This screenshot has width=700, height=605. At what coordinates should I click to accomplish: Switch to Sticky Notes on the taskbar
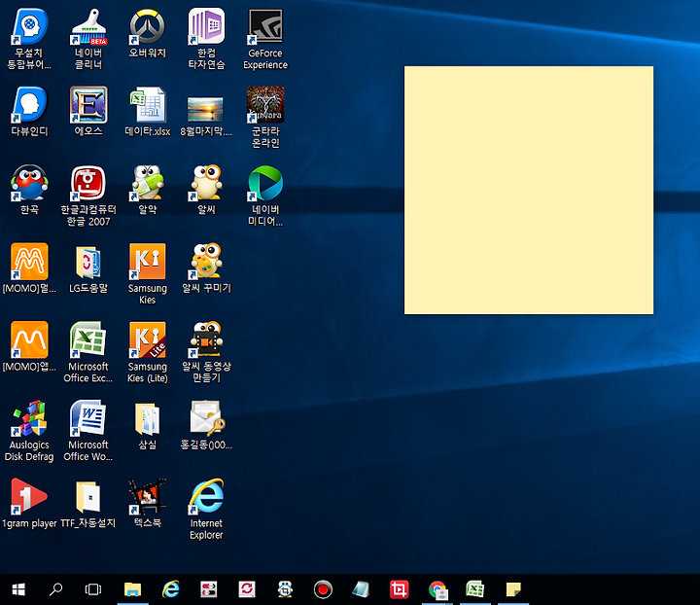[x=513, y=589]
